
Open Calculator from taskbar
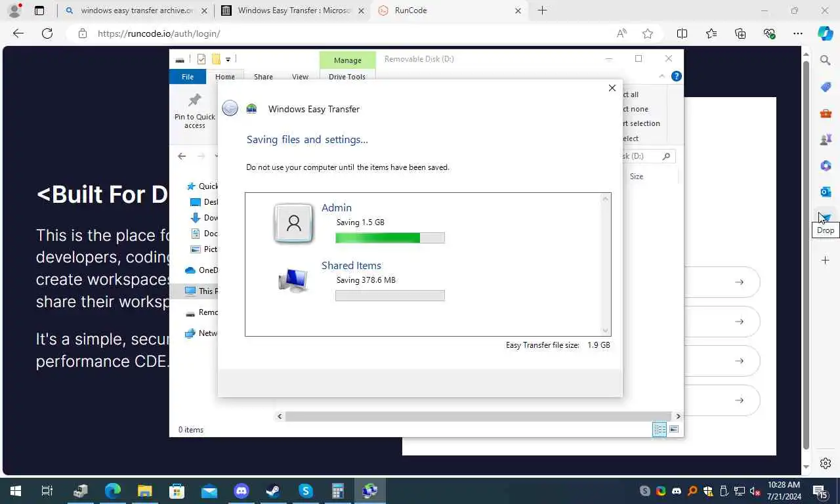tap(337, 491)
